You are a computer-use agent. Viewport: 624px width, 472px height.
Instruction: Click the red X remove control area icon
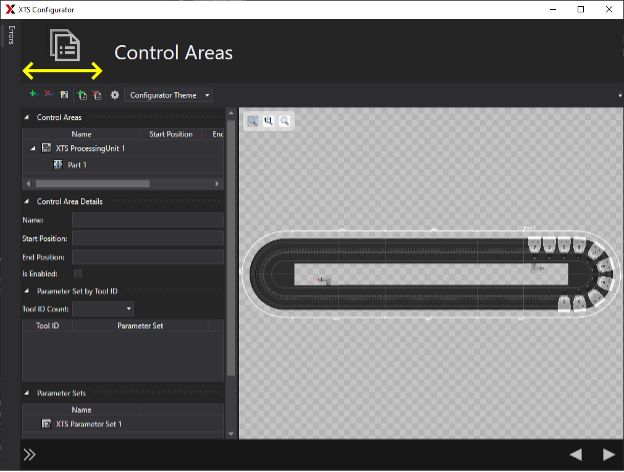click(49, 94)
